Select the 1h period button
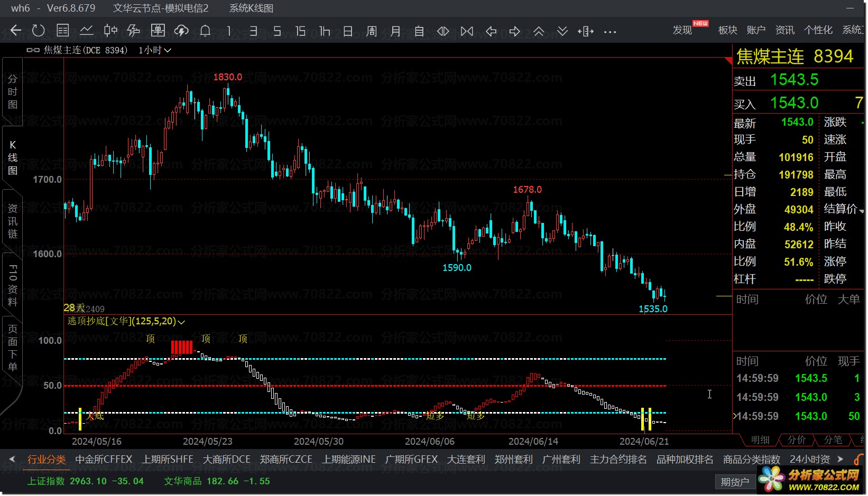This screenshot has width=868, height=496. (x=325, y=31)
